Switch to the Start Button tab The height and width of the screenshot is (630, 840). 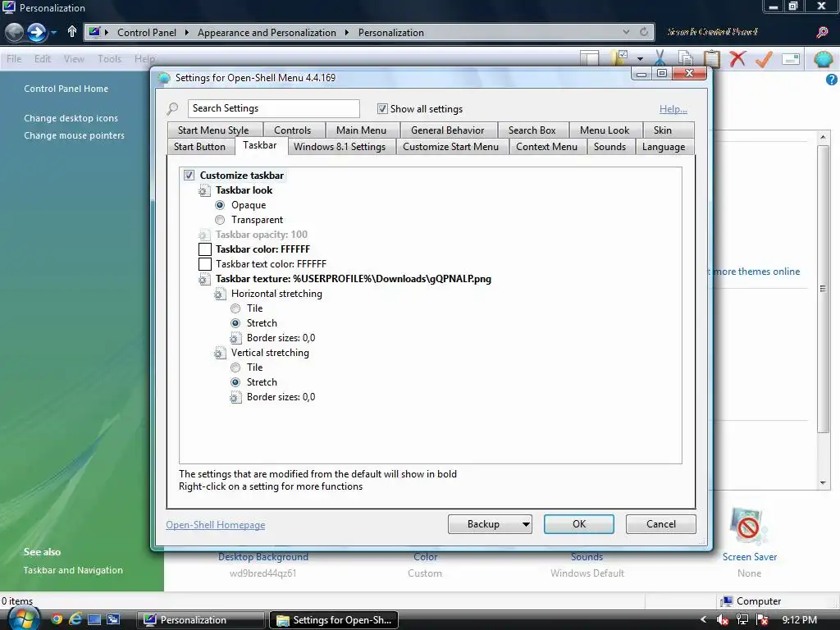tap(199, 147)
